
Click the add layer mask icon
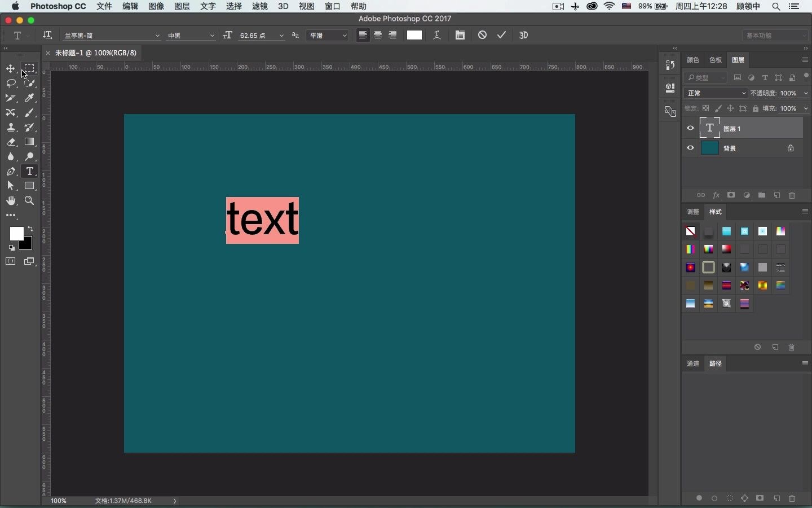point(731,195)
